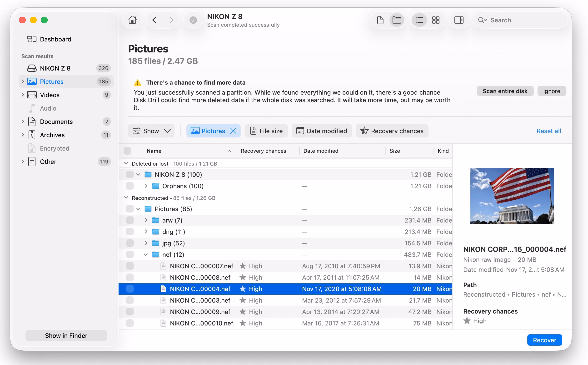Open the File size filter

[x=266, y=131]
